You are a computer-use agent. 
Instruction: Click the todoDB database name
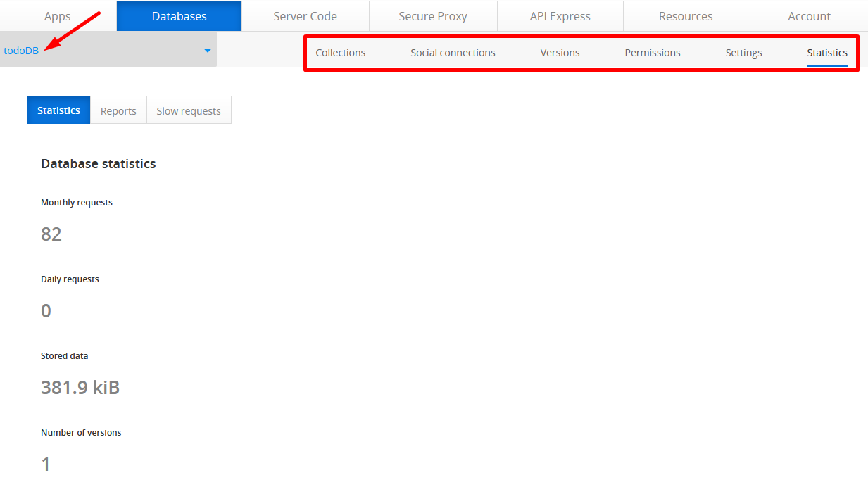point(21,51)
